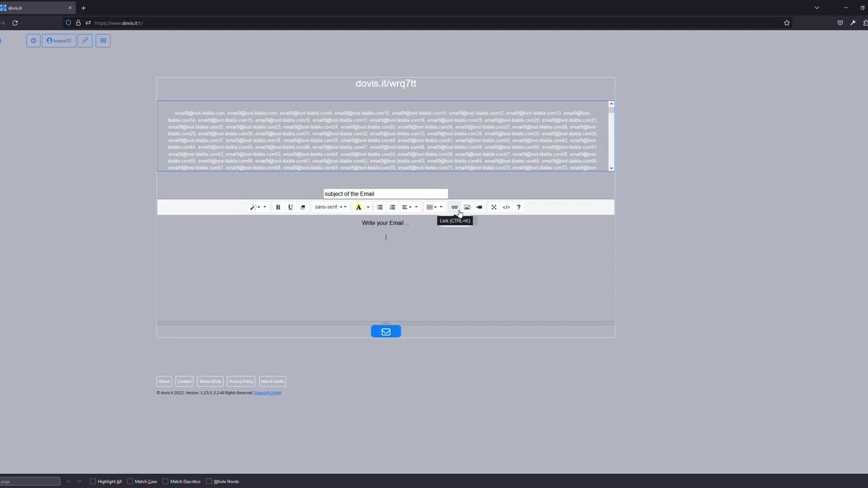Viewport: 868px width, 488px height.
Task: Toggle fullscreen editor mode
Action: (494, 207)
